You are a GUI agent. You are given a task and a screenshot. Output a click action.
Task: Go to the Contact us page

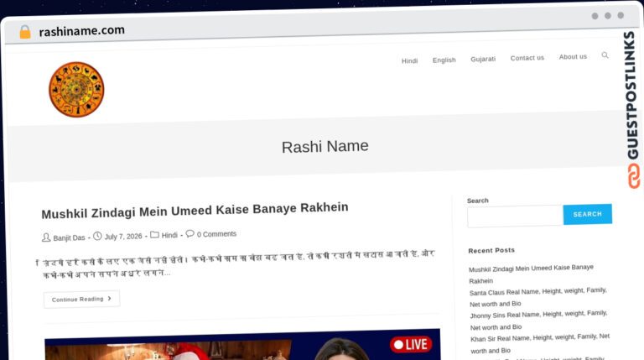[527, 58]
